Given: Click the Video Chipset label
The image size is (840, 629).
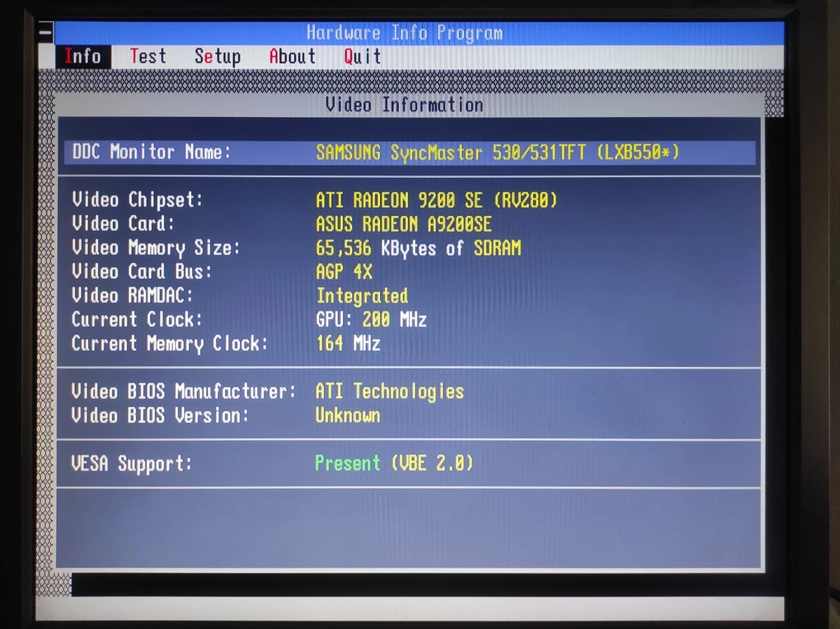Looking at the screenshot, I should coord(137,200).
